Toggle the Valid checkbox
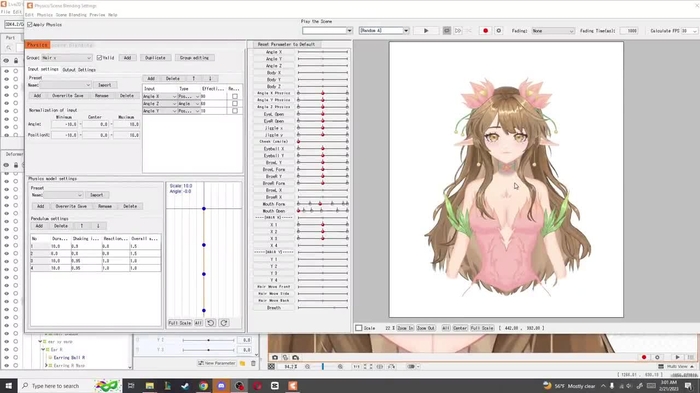700x393 pixels. pos(100,58)
